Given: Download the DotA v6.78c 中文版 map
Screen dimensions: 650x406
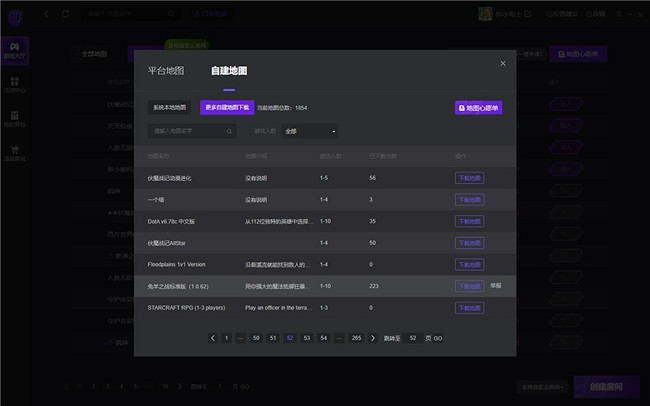Looking at the screenshot, I should coord(469,221).
